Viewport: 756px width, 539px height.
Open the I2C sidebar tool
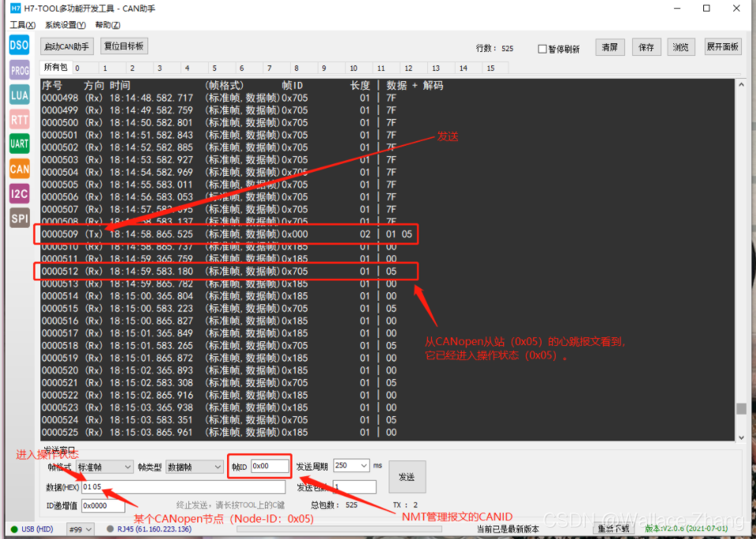pos(19,194)
